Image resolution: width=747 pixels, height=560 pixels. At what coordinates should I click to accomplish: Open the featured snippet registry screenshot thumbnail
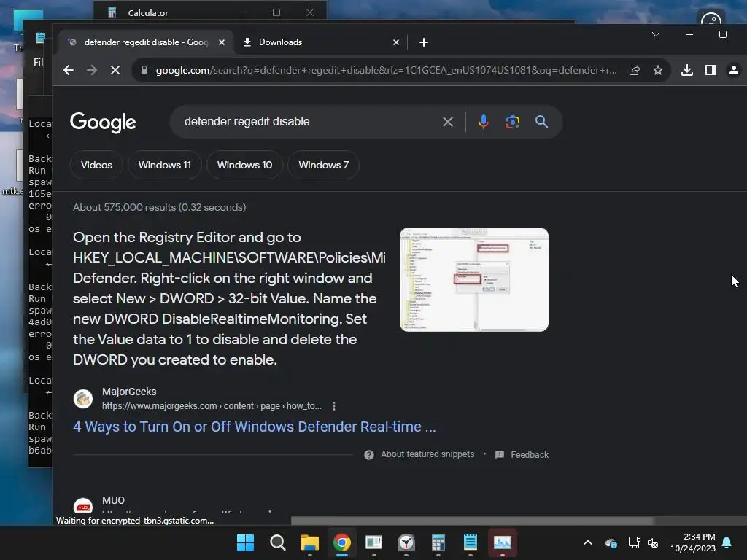click(474, 279)
